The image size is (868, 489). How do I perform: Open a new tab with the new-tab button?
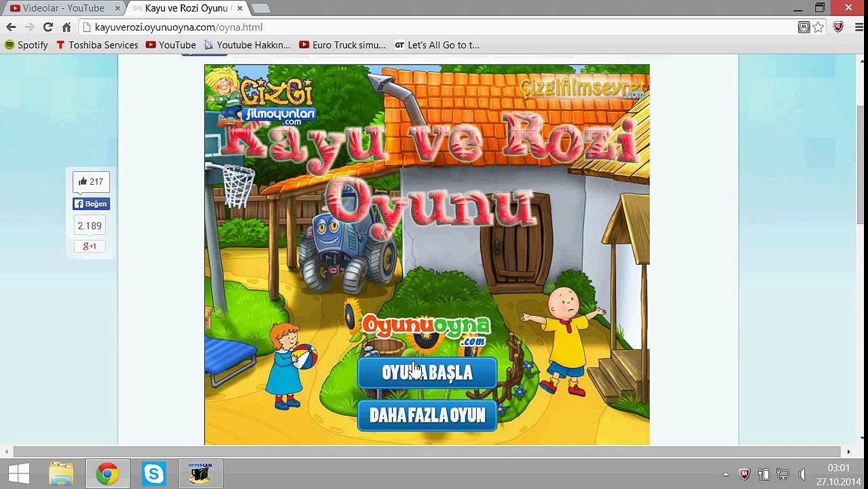coord(261,8)
